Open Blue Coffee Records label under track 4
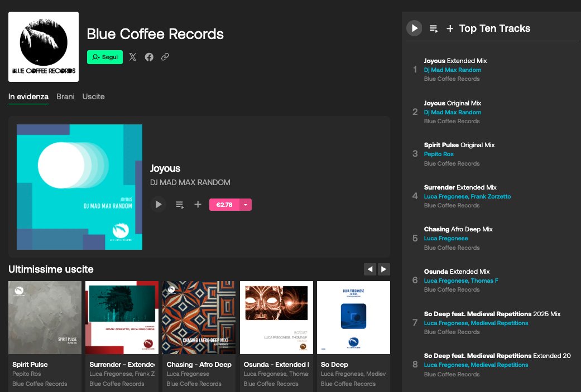Screen dimensions: 581x392 (452, 205)
